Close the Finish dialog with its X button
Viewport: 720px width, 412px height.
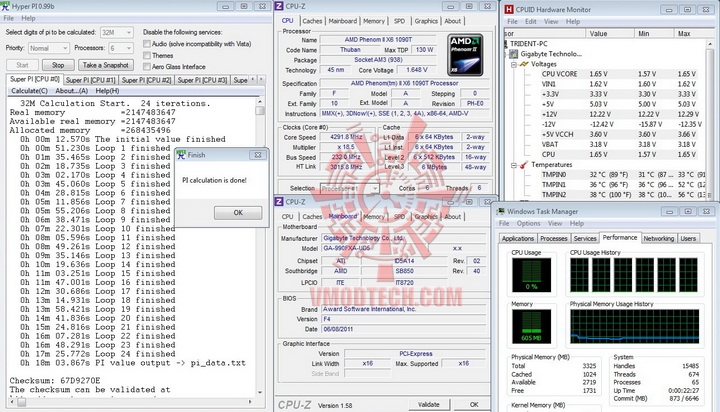click(258, 155)
